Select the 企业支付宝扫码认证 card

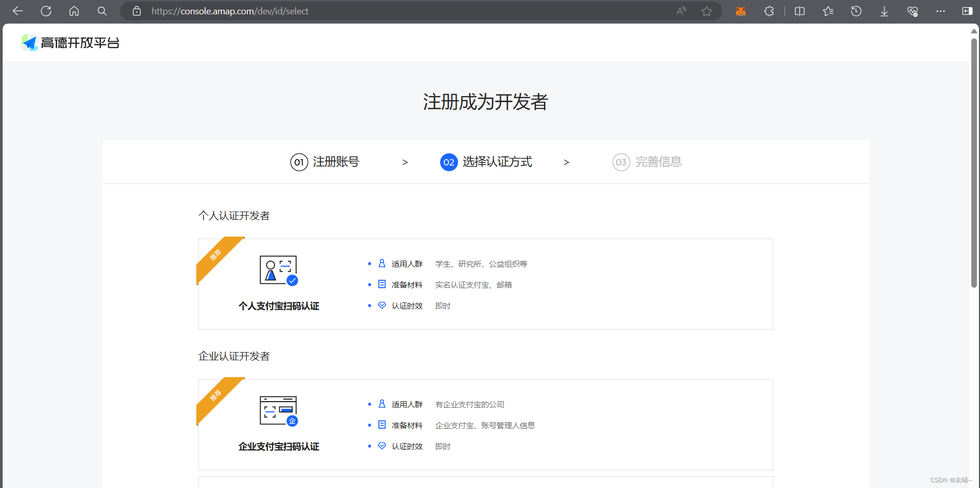485,425
